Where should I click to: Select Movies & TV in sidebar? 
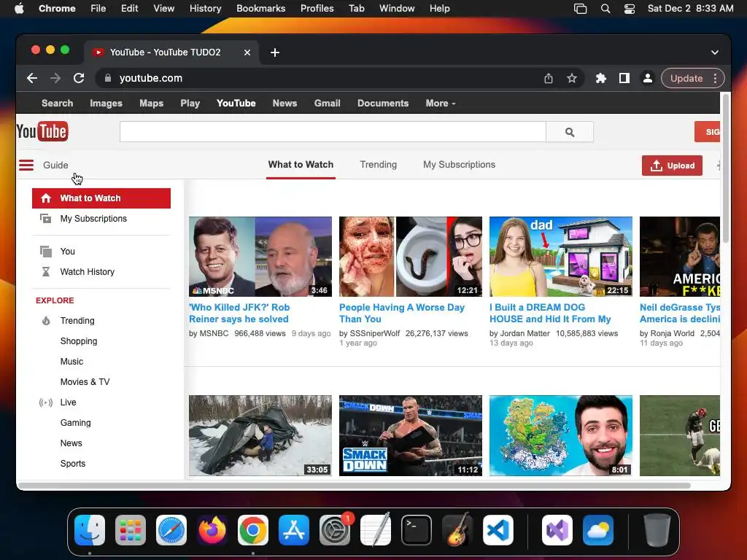85,382
